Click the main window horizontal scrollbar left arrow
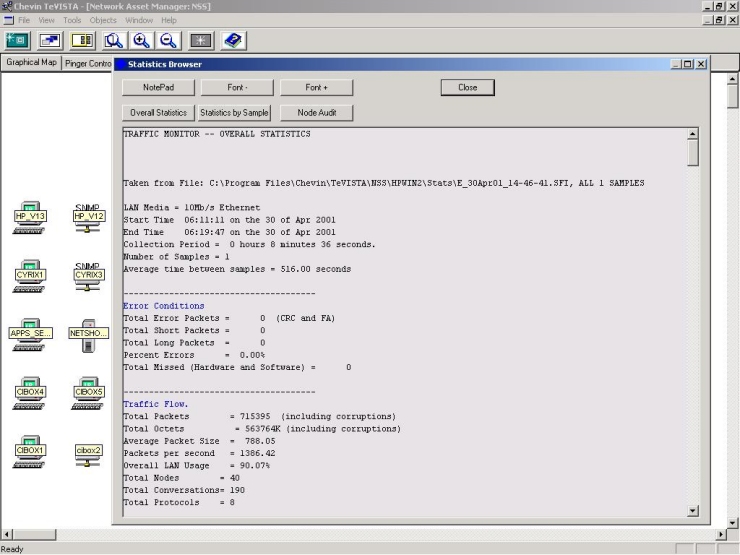The image size is (740, 555). coord(6,534)
